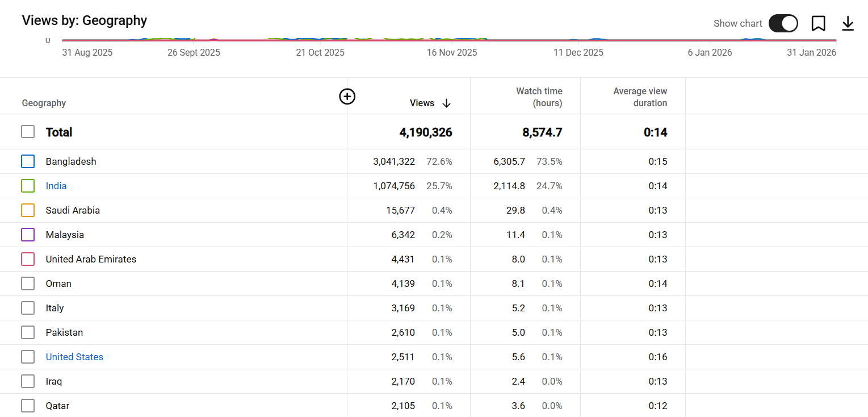Uncheck the Bangladesh row checkbox
Viewport: 868px width, 417px height.
28,161
